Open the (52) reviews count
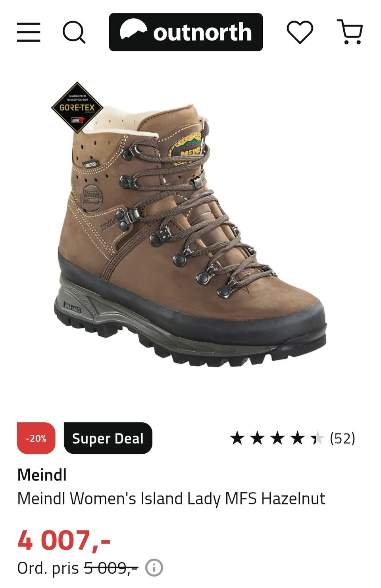This screenshot has width=381, height=588. (x=343, y=438)
